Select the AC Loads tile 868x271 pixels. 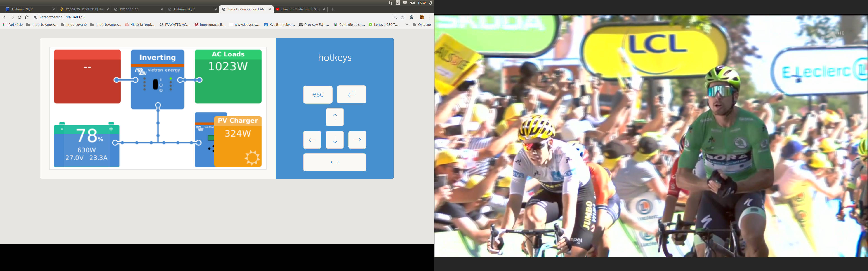(228, 76)
